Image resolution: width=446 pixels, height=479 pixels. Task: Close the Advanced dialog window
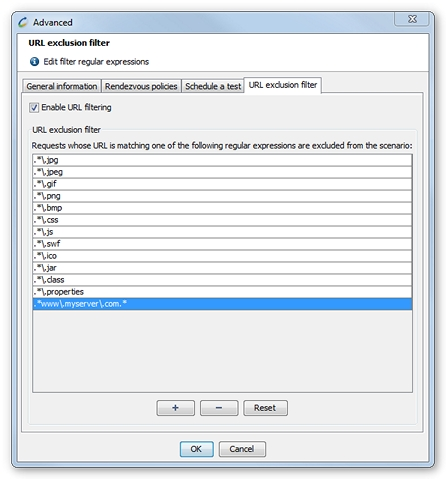coord(412,19)
